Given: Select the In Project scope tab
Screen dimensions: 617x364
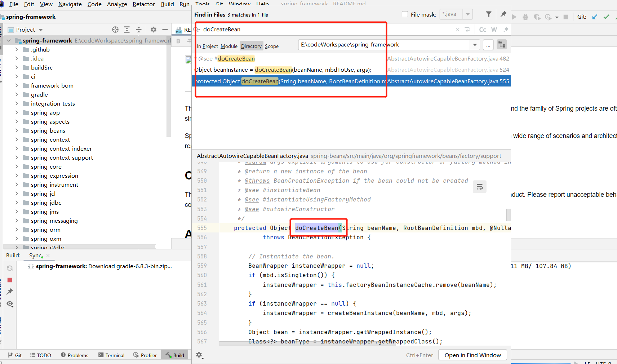Looking at the screenshot, I should 207,46.
